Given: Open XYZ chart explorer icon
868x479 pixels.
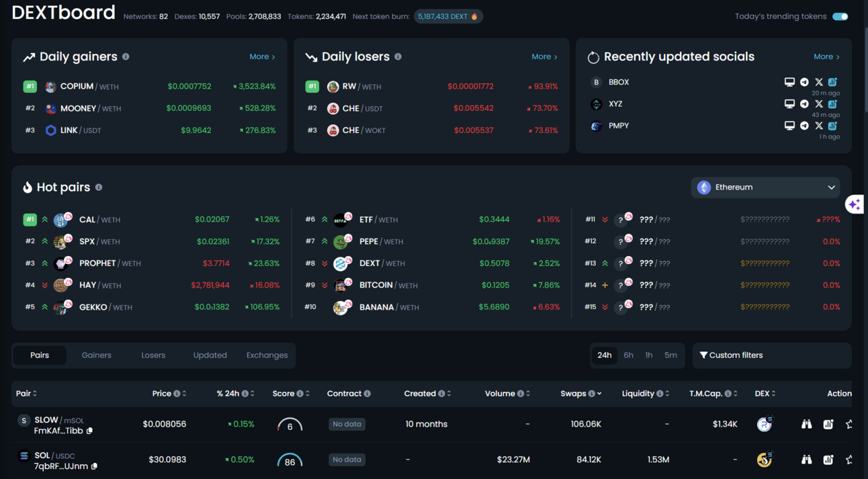Looking at the screenshot, I should tap(832, 104).
